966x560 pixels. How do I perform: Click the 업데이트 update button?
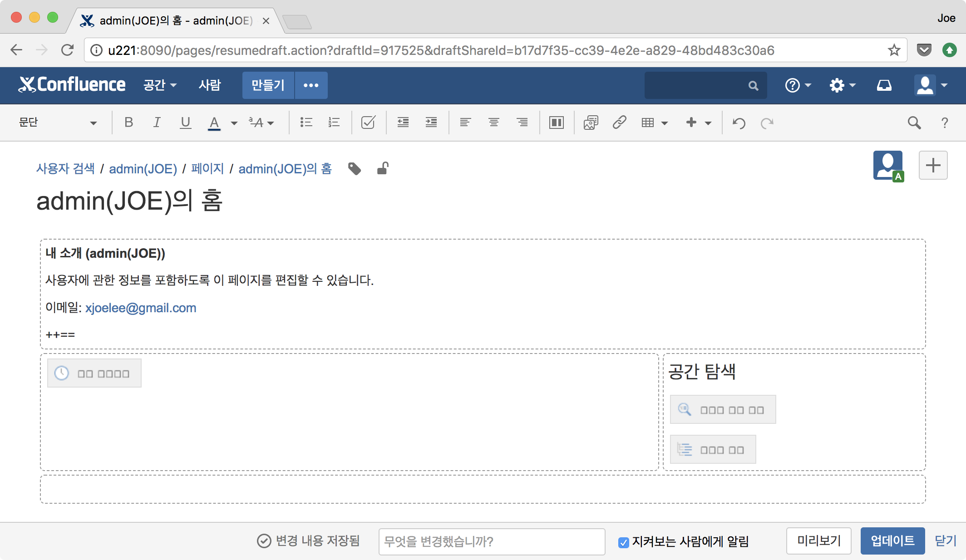click(892, 541)
